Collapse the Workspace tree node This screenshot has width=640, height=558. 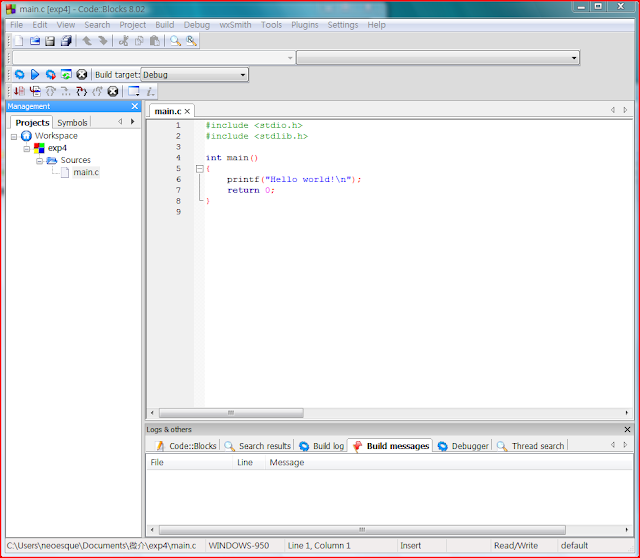tap(14, 136)
